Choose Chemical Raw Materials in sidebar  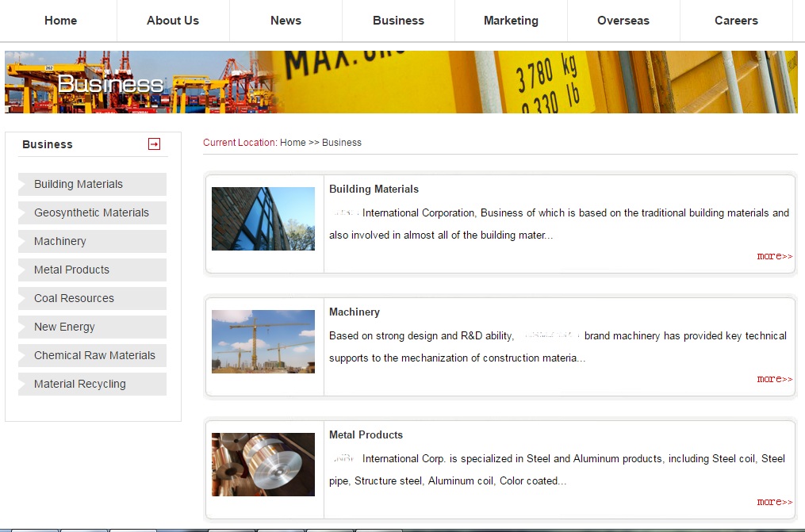click(x=94, y=355)
